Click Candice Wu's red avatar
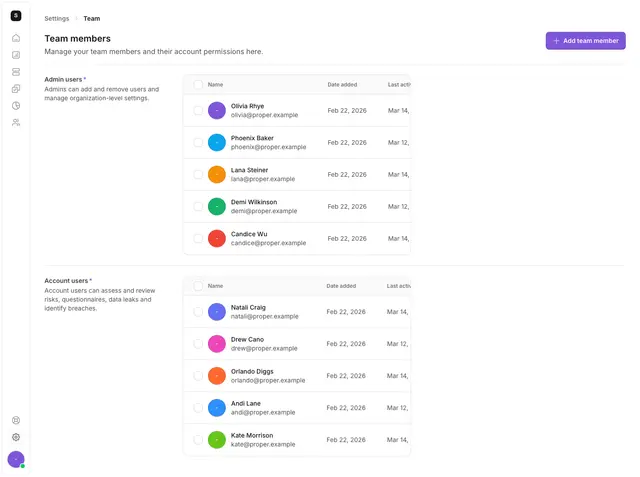The height and width of the screenshot is (477, 640). (x=217, y=239)
